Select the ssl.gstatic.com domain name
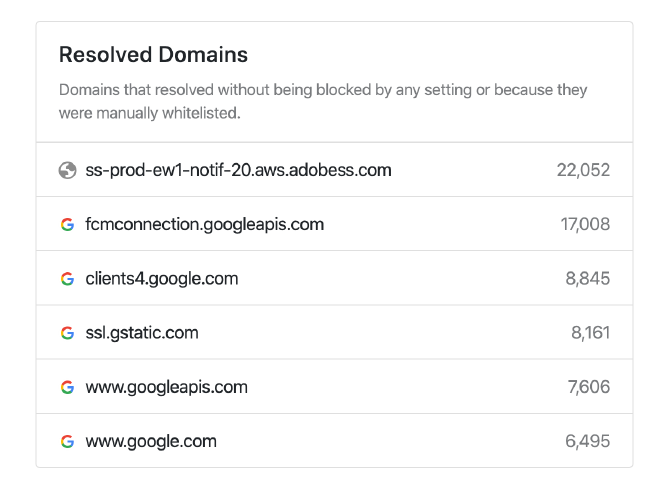The height and width of the screenshot is (488, 660). tap(142, 333)
